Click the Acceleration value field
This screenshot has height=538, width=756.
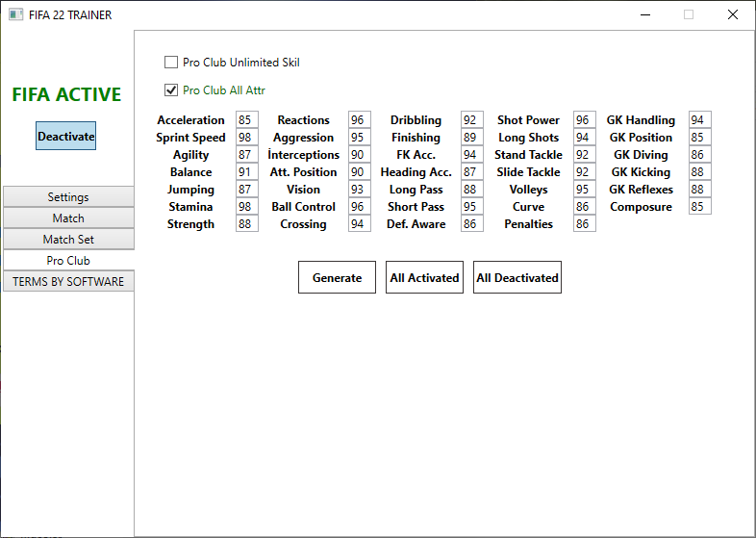click(247, 119)
